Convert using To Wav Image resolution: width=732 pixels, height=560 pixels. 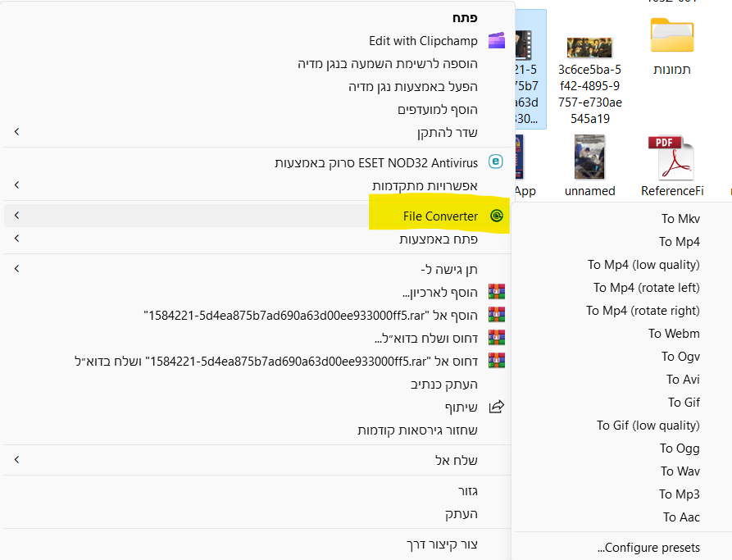pyautogui.click(x=680, y=471)
